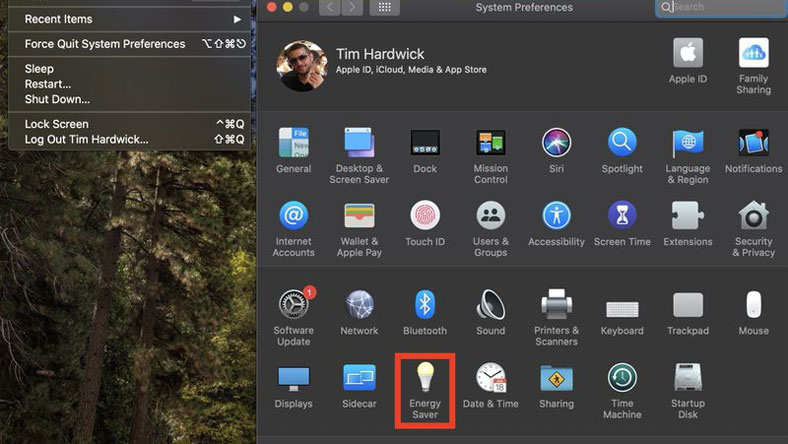Click the Tim Hardwick account name
The height and width of the screenshot is (444, 788).
(x=380, y=54)
